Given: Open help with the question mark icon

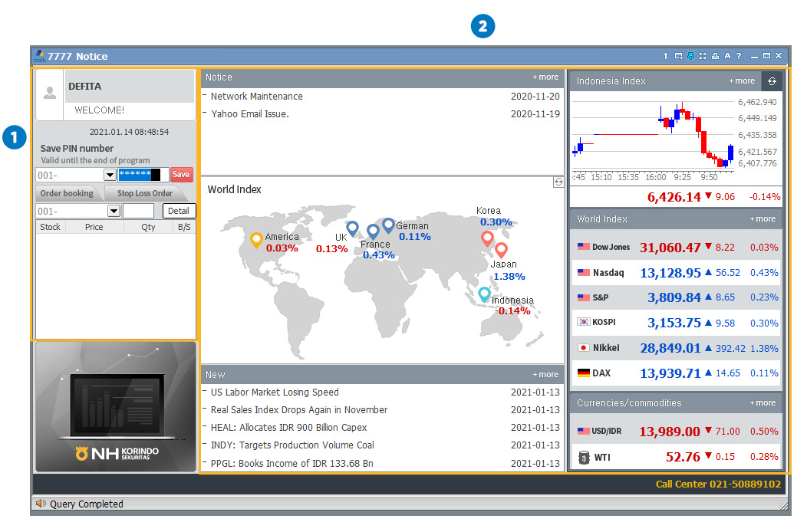Looking at the screenshot, I should point(739,56).
